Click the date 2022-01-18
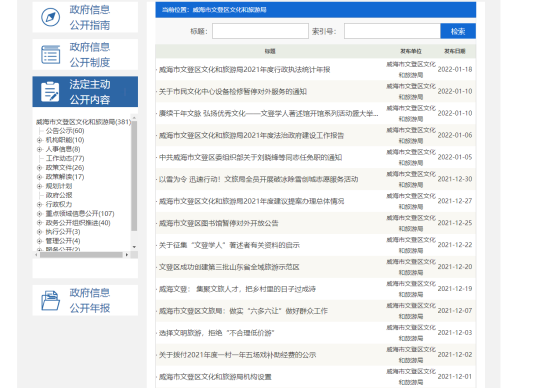 [x=455, y=69]
